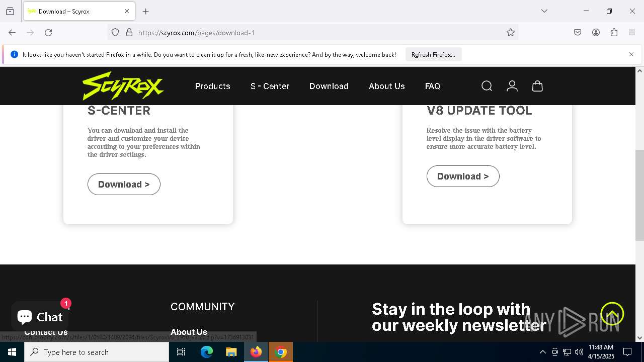Click the Scyrox logo
Image resolution: width=644 pixels, height=362 pixels.
click(123, 86)
